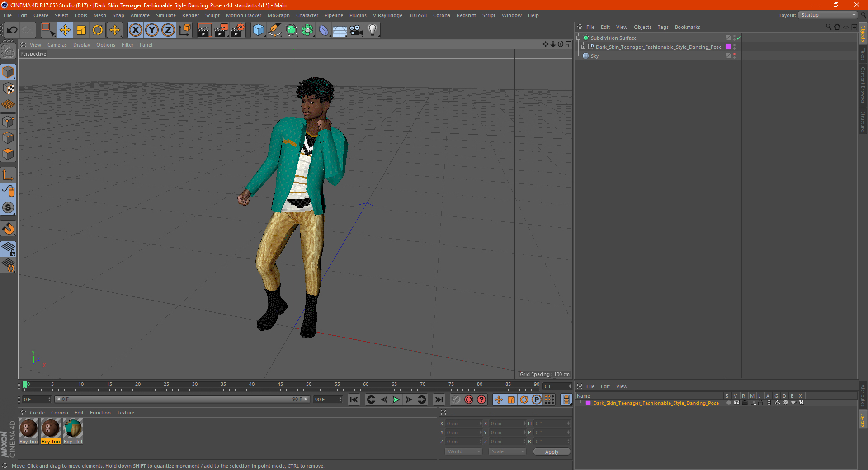The width and height of the screenshot is (868, 470).
Task: Toggle Snap enable S icon
Action: [8, 207]
